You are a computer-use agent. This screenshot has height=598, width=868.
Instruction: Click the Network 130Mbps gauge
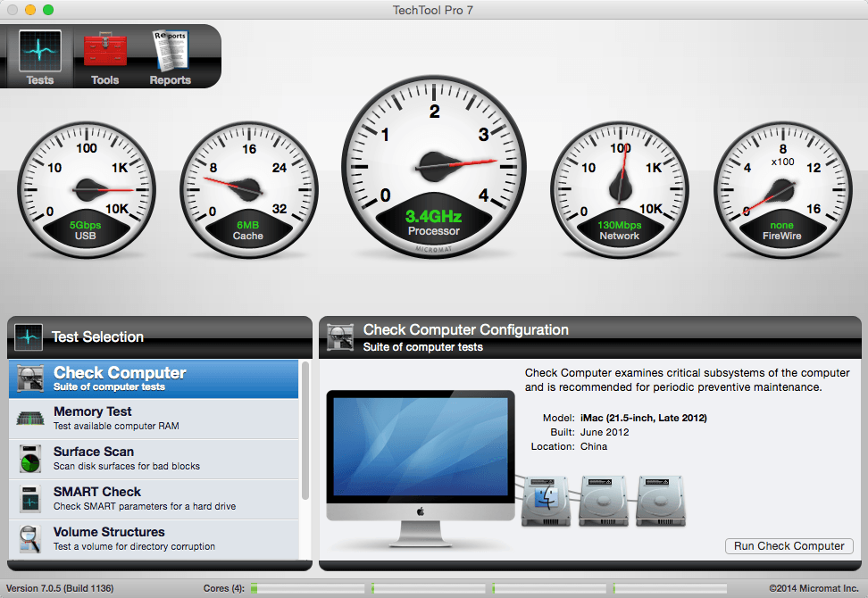pos(620,190)
